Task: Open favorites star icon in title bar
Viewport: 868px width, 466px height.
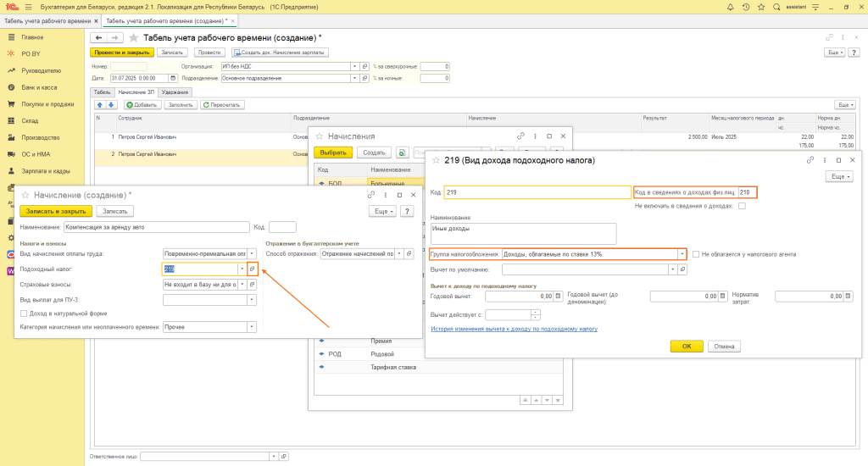Action: tap(761, 7)
